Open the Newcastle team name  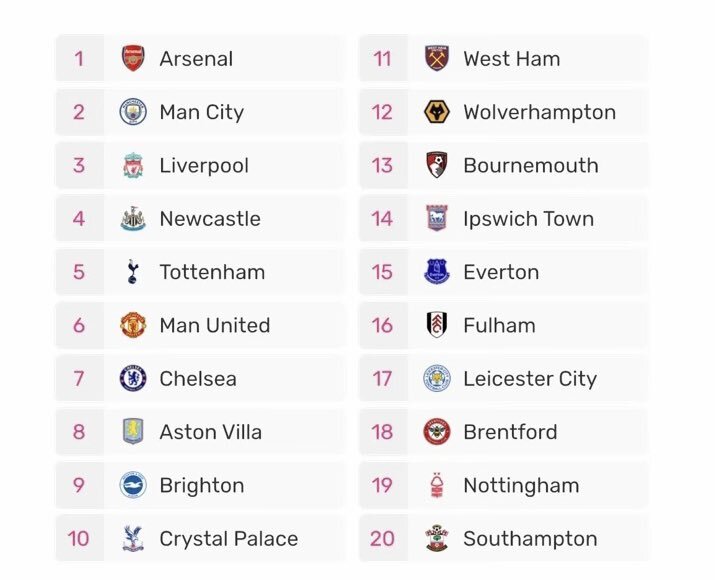click(x=210, y=219)
